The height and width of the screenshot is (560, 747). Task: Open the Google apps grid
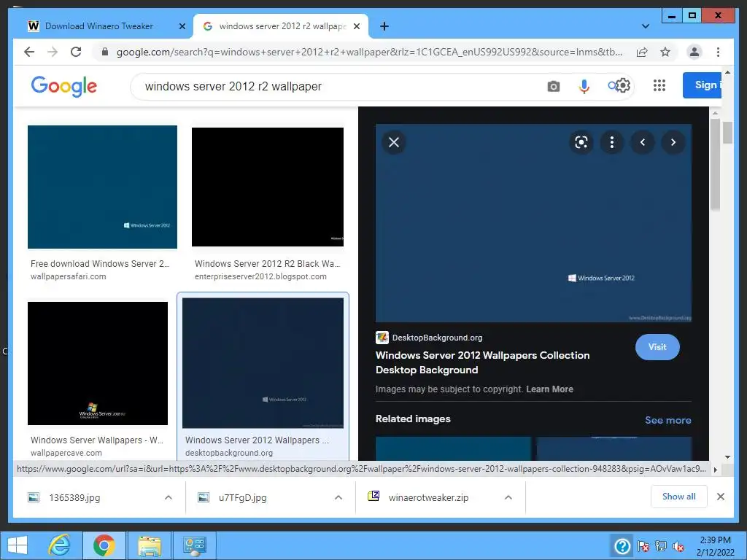[659, 85]
